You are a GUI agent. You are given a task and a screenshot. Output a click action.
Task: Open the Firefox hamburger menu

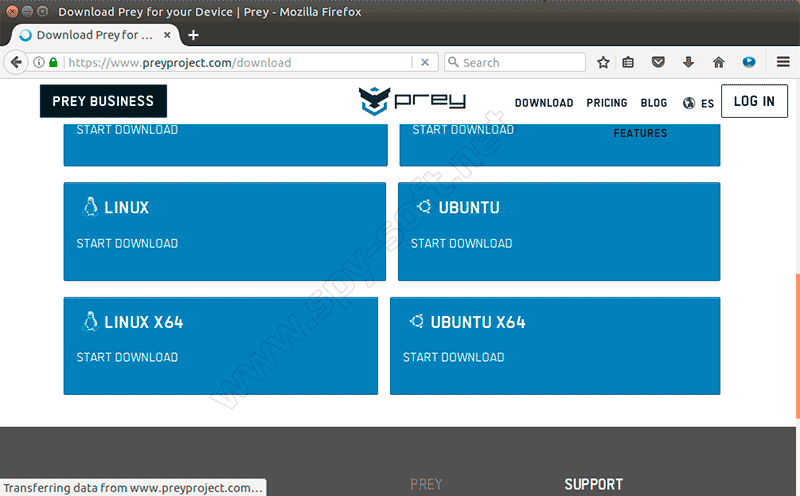tap(783, 62)
